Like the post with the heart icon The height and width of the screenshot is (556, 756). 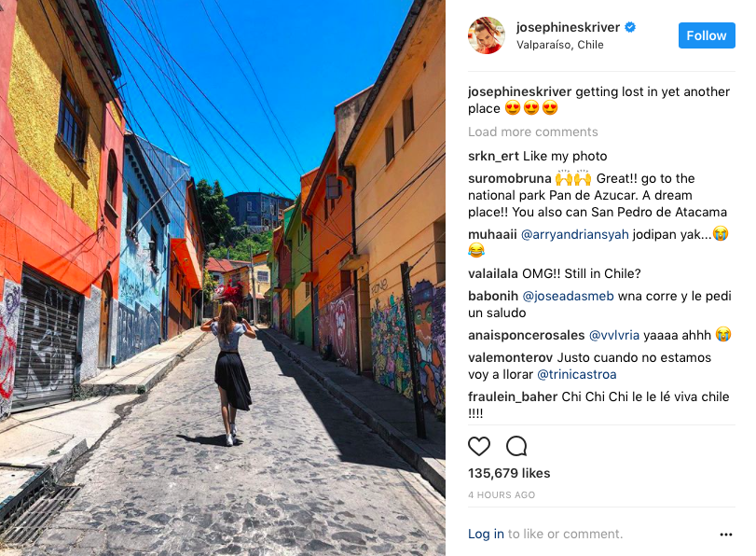[x=479, y=447]
